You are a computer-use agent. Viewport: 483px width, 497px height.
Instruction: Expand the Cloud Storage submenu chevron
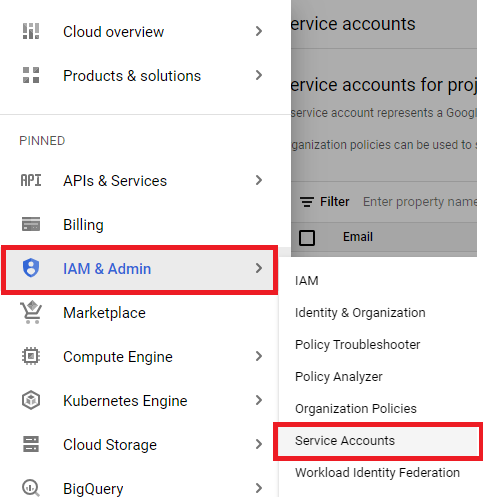(259, 444)
